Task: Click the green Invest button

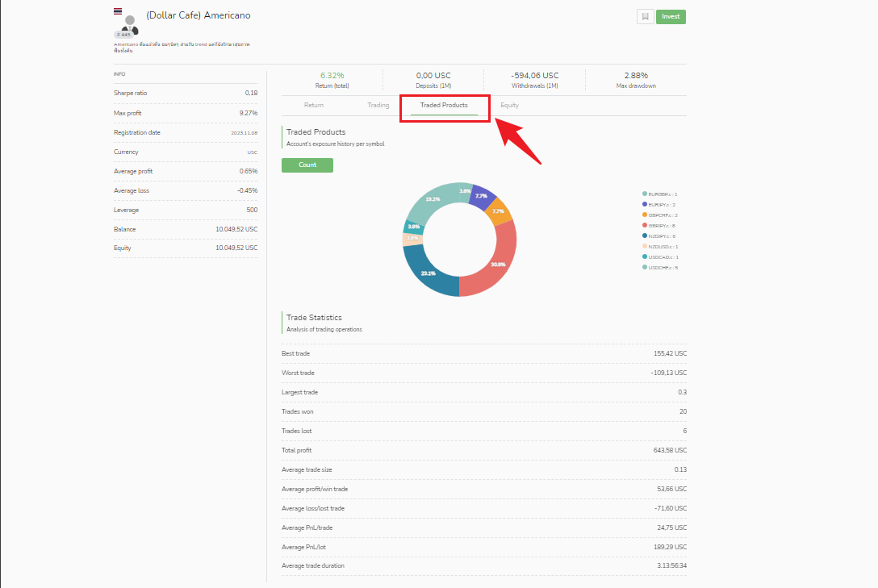Action: (x=671, y=17)
